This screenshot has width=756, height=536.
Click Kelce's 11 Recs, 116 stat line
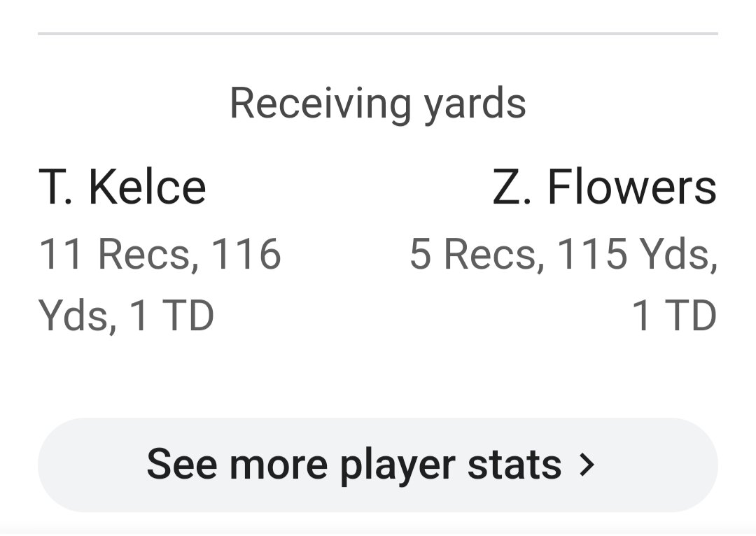point(160,253)
